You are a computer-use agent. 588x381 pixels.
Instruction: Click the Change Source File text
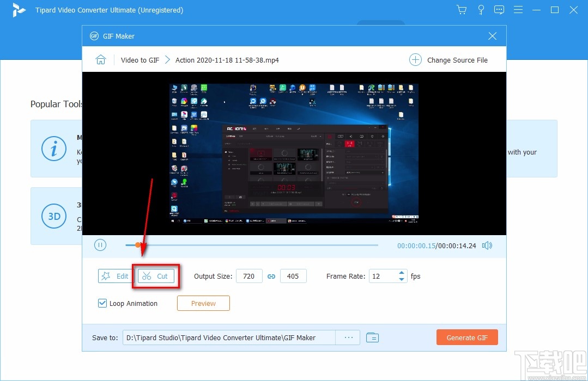click(458, 60)
